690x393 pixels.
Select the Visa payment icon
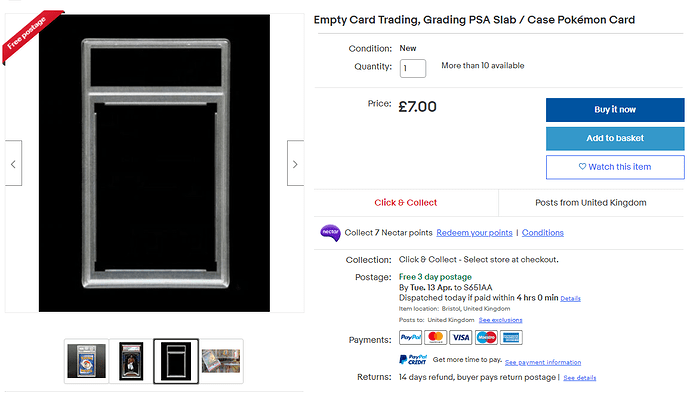[461, 338]
